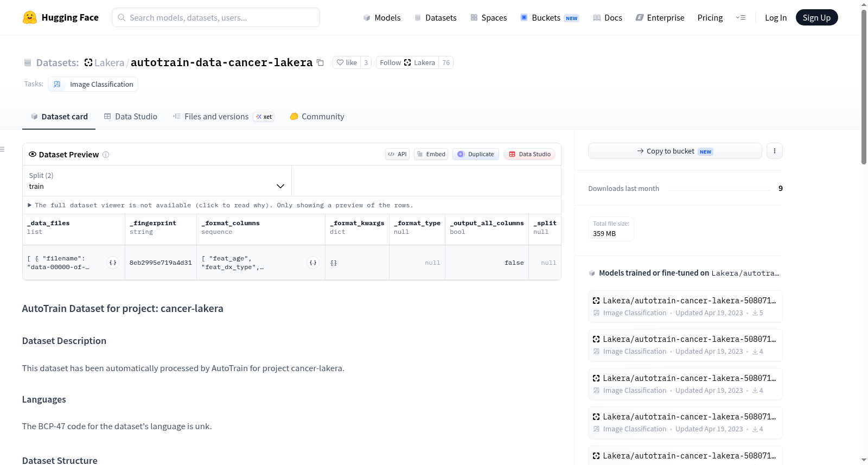Click the 359 MB total file size value

point(604,234)
